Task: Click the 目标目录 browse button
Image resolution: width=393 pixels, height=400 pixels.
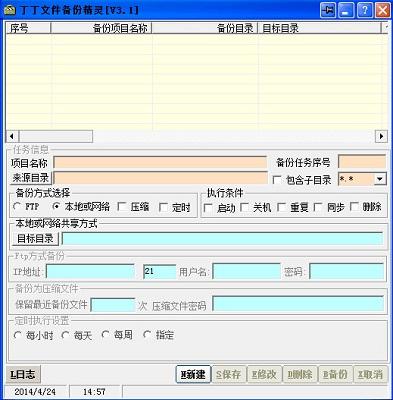Action: pos(35,239)
